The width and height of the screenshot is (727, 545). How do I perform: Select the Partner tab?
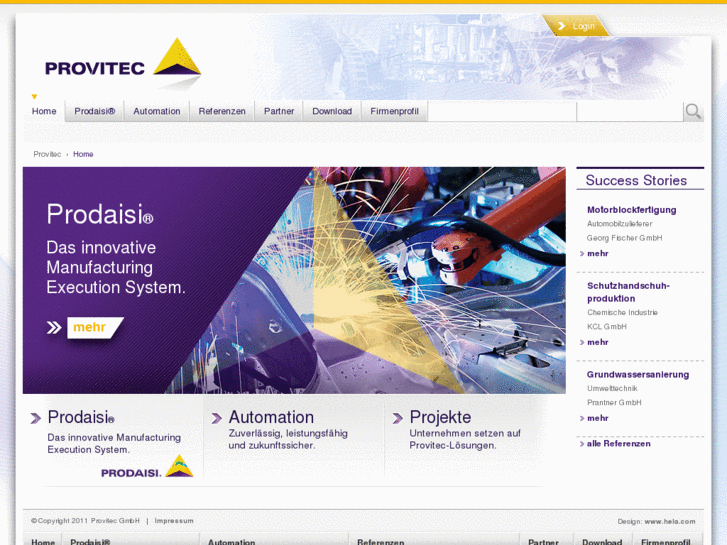pyautogui.click(x=279, y=111)
